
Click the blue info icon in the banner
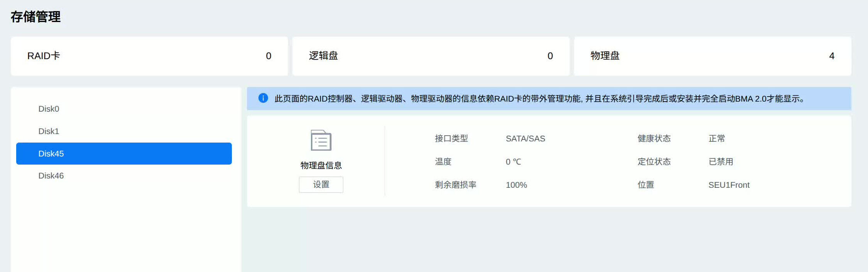263,98
